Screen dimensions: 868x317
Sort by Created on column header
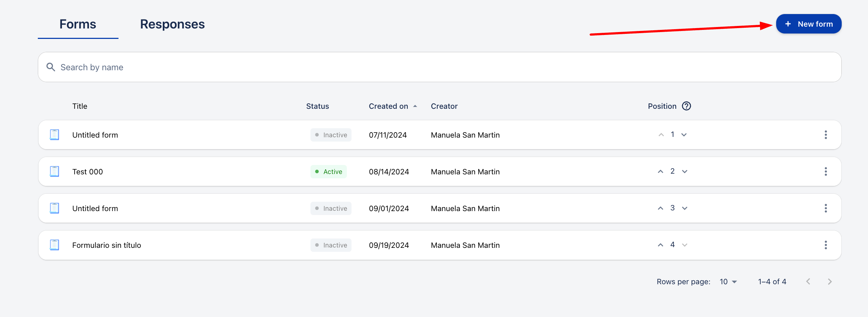pyautogui.click(x=388, y=106)
